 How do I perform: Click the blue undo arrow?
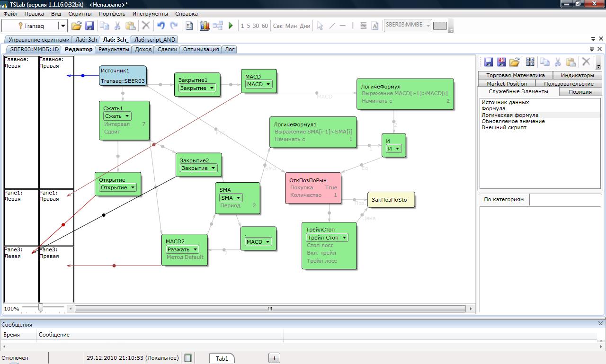pyautogui.click(x=161, y=26)
